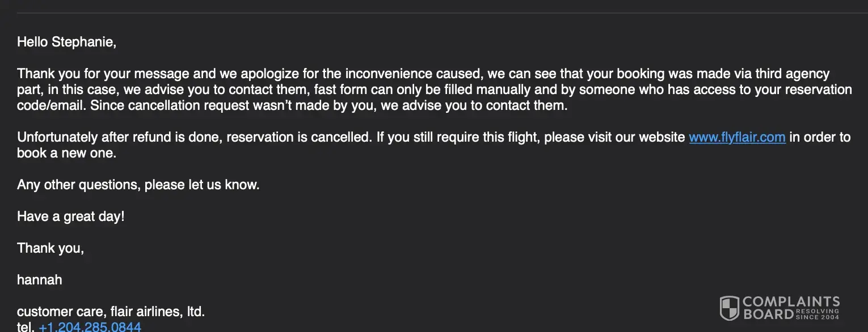Click 'customer care, flair airlines, ltd.' line
The image size is (868, 332).
pos(111,311)
